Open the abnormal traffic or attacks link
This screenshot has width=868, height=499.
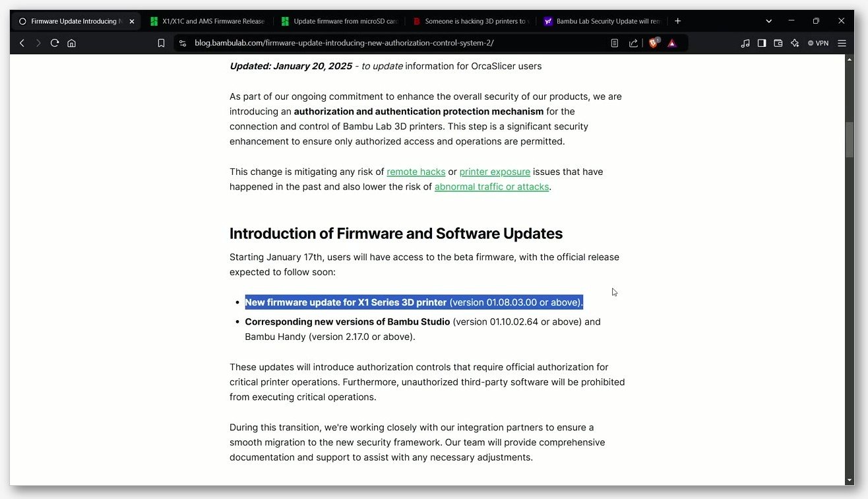491,187
